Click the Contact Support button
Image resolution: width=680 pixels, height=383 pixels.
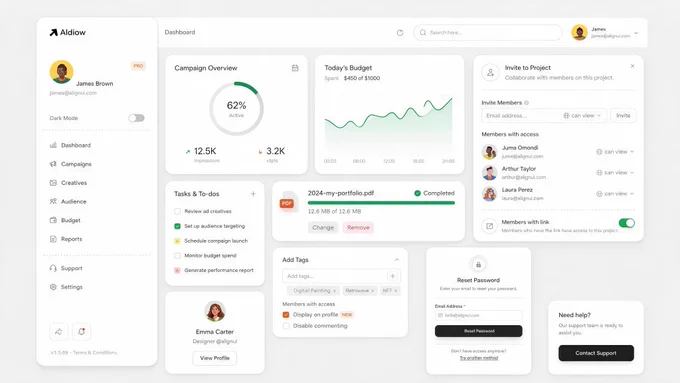coord(596,353)
